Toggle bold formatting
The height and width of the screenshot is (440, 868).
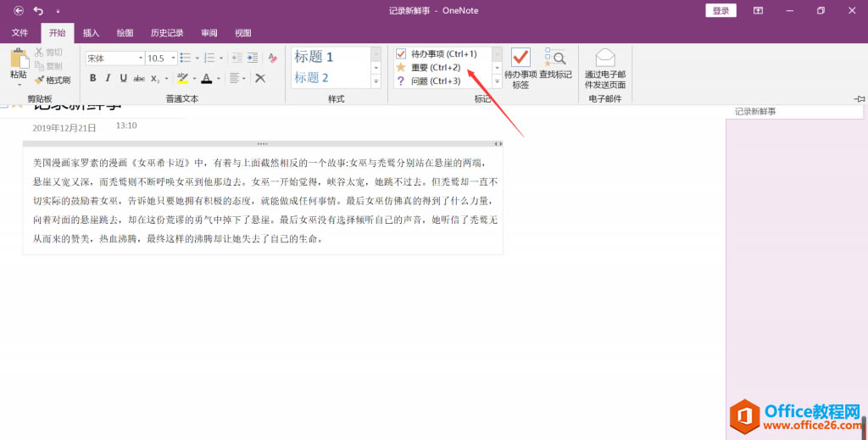(x=93, y=78)
